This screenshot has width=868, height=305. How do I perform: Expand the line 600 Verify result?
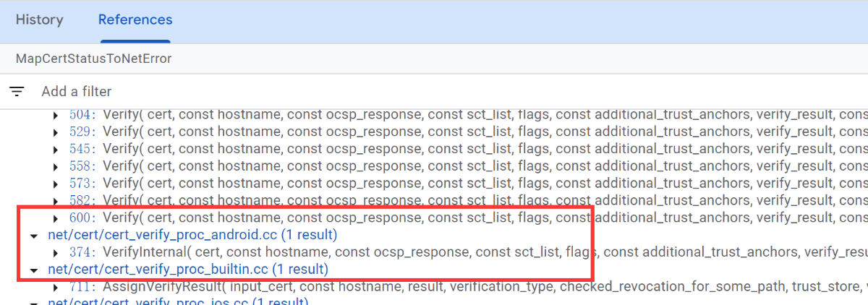tap(56, 218)
